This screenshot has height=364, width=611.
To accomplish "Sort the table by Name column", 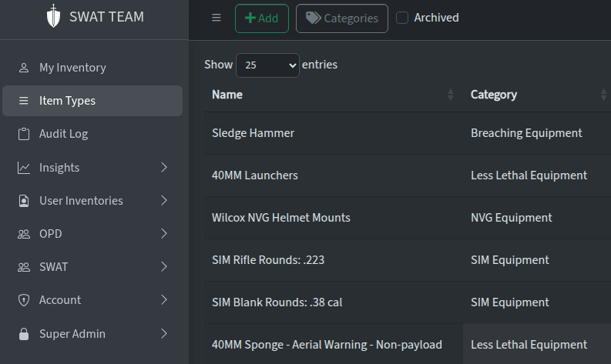I will [x=227, y=95].
